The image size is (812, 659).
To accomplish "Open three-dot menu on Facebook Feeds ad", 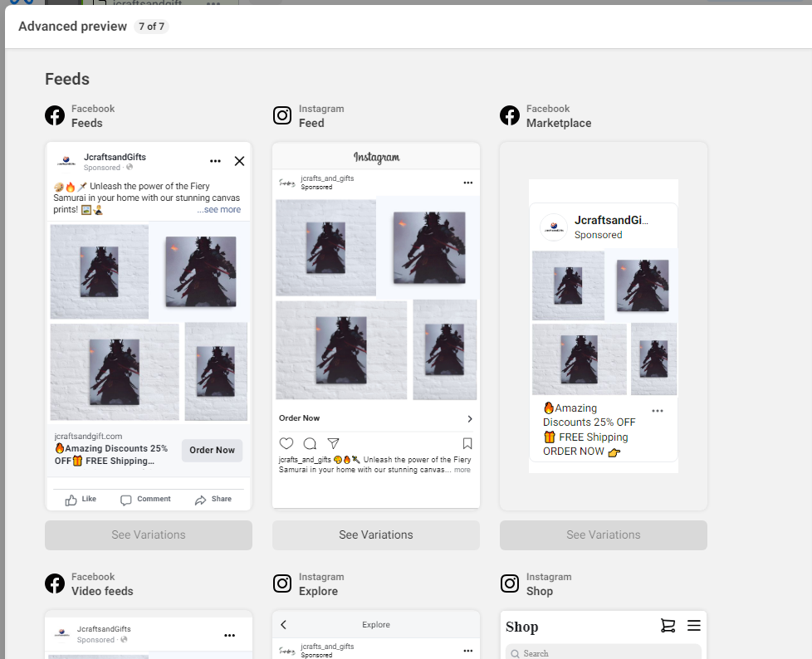I will tap(215, 161).
